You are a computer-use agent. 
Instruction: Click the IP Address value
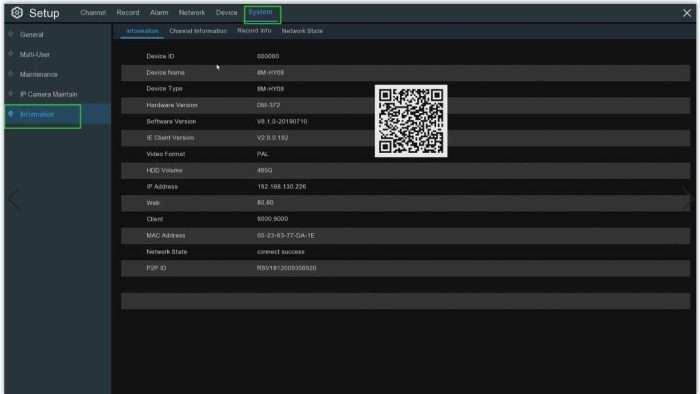(x=282, y=187)
